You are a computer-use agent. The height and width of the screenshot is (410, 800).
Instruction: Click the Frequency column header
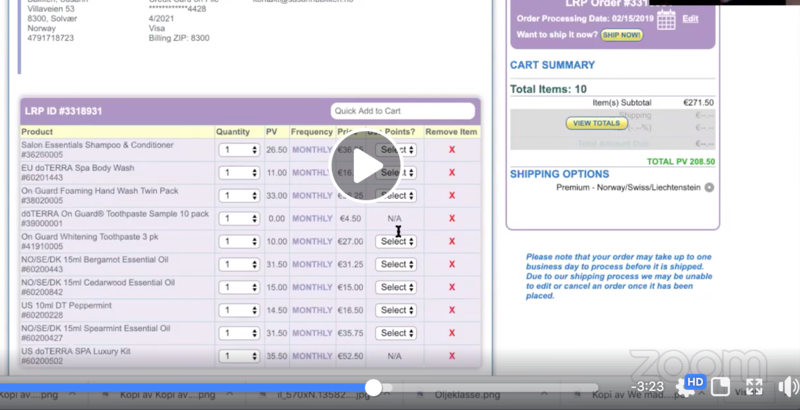point(312,132)
